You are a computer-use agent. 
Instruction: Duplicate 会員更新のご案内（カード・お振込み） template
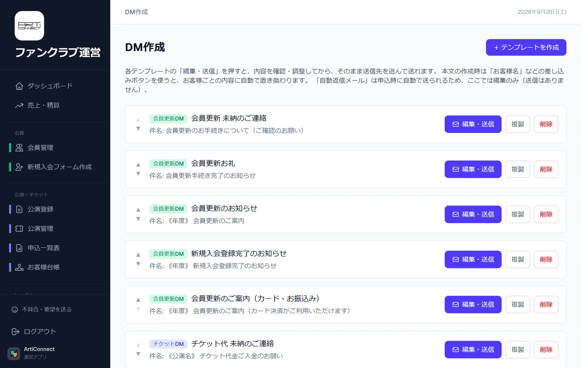point(517,305)
